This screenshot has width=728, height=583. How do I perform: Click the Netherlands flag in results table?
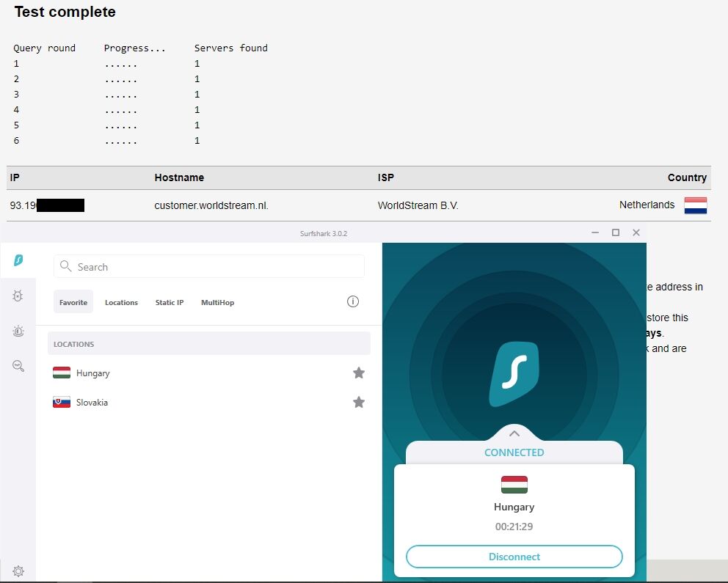(696, 205)
